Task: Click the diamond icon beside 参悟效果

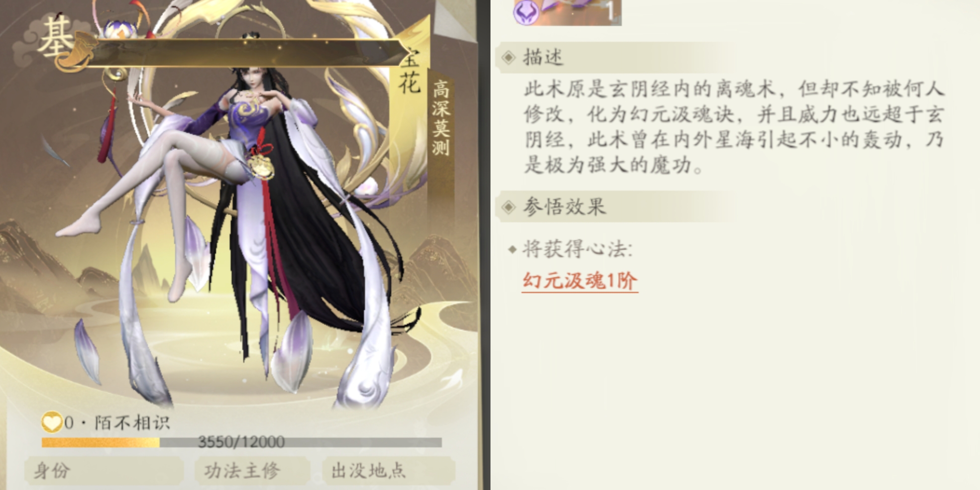Action: pyautogui.click(x=508, y=207)
